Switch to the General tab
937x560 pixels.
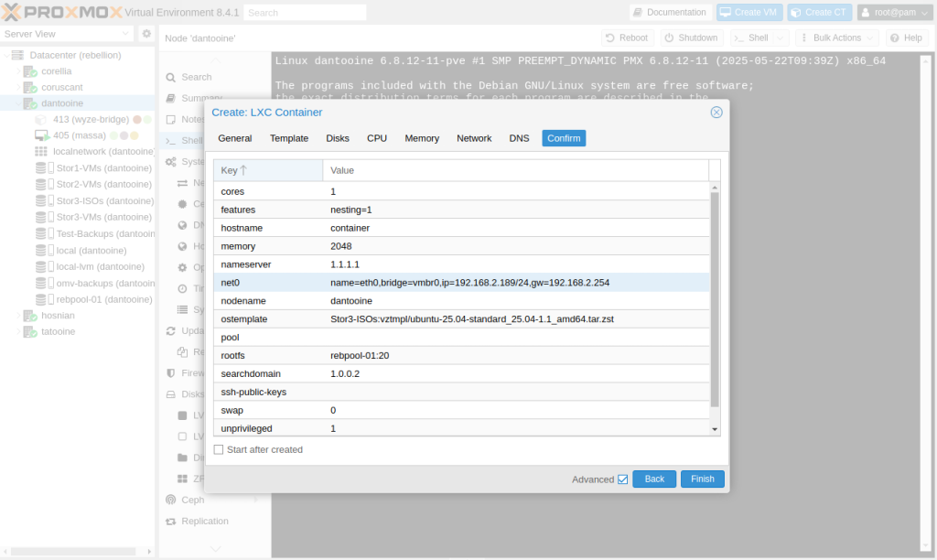point(235,138)
